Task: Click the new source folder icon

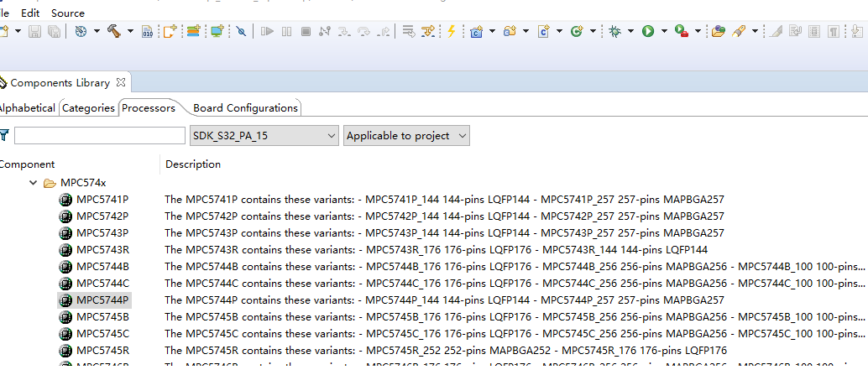Action: [510, 32]
